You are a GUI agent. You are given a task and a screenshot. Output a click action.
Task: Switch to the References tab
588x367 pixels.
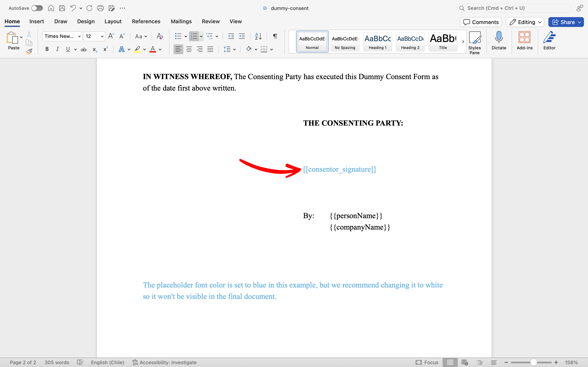(x=146, y=21)
